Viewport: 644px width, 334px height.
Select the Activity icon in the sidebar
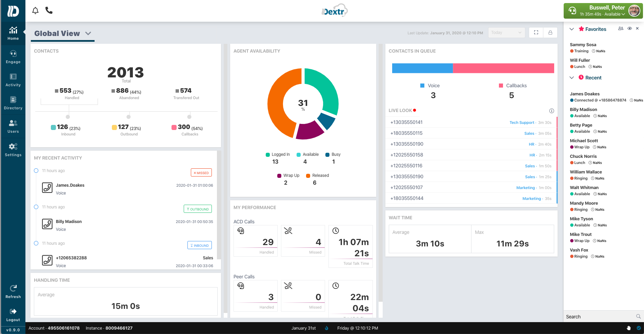13,79
